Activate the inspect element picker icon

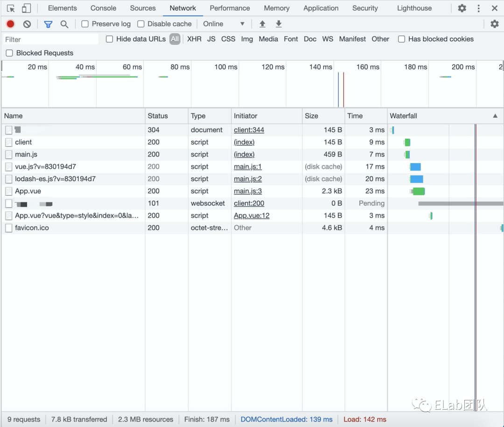click(x=11, y=8)
